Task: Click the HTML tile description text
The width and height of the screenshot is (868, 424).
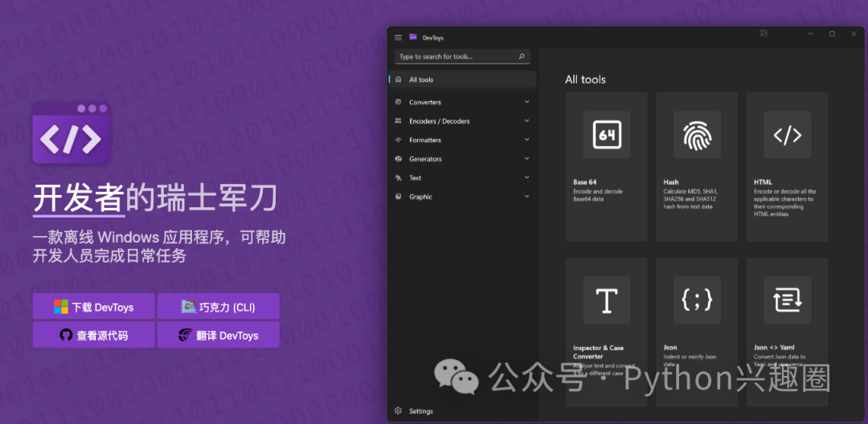Action: point(785,202)
